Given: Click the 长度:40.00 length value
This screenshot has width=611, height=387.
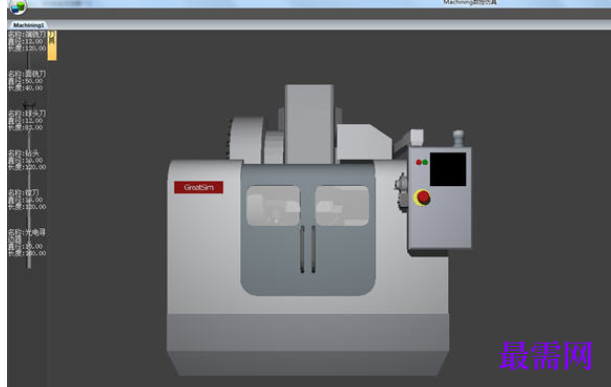Looking at the screenshot, I should tap(25, 88).
